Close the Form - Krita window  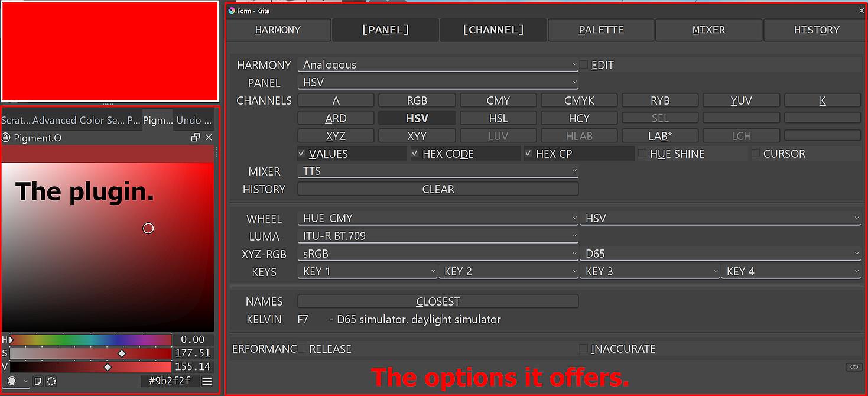[x=862, y=11]
